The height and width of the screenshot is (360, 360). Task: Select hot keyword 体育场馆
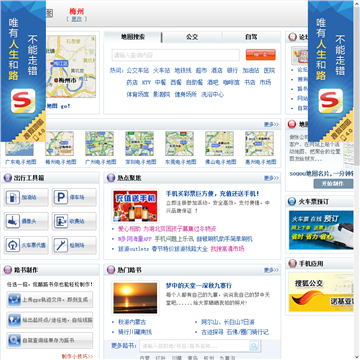click(138, 94)
